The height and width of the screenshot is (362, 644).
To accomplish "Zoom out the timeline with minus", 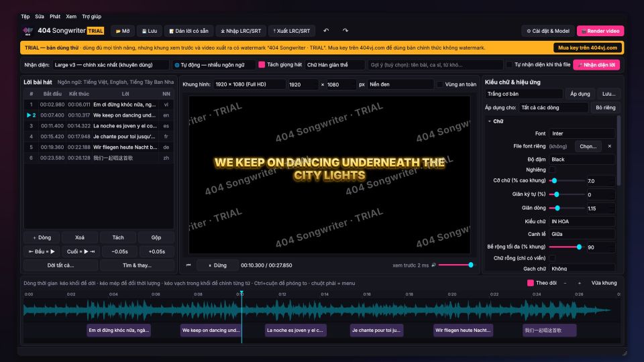I will point(565,283).
